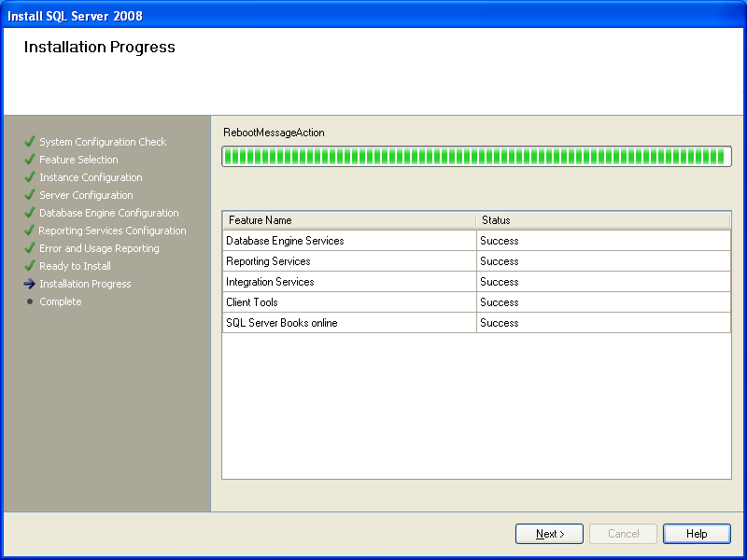Select the Database Engine Services row
Viewport: 747px width, 560px height.
(x=476, y=241)
